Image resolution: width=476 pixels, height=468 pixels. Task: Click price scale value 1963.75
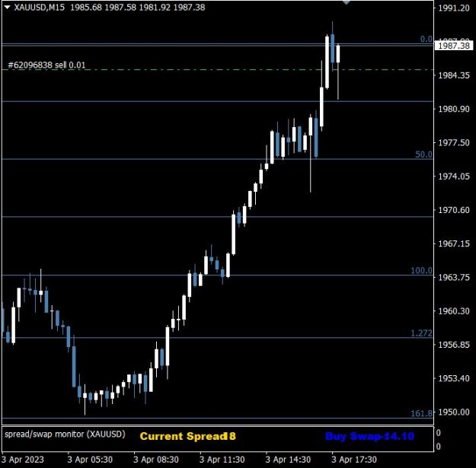454,277
